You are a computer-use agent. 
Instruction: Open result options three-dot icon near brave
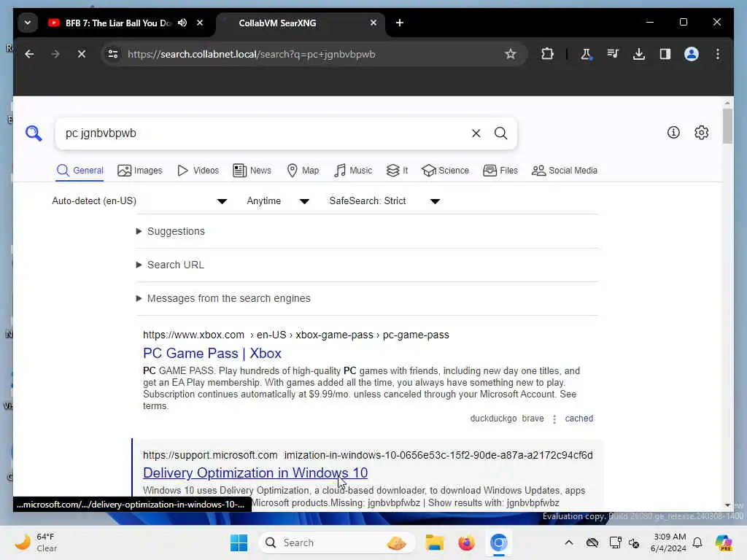click(554, 419)
